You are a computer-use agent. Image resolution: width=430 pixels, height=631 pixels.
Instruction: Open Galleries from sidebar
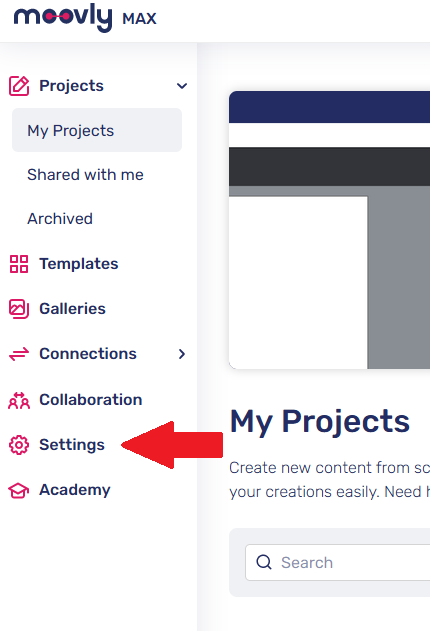(72, 309)
